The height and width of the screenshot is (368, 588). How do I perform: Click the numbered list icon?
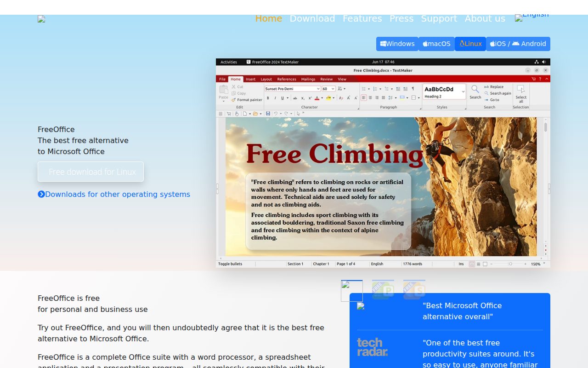[x=375, y=89]
